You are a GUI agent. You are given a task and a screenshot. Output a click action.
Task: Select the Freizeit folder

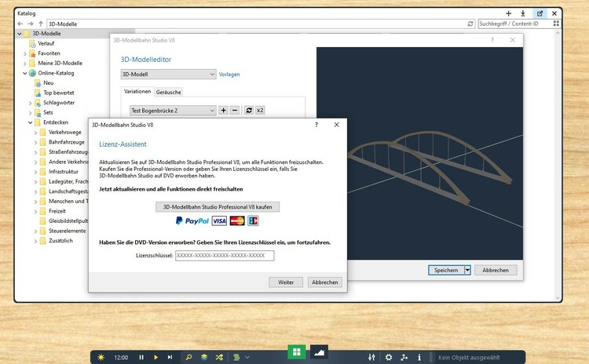click(x=57, y=211)
